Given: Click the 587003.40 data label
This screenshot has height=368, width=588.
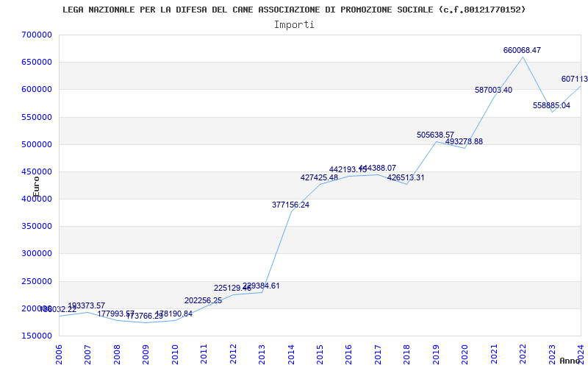Looking at the screenshot, I should click(493, 90).
